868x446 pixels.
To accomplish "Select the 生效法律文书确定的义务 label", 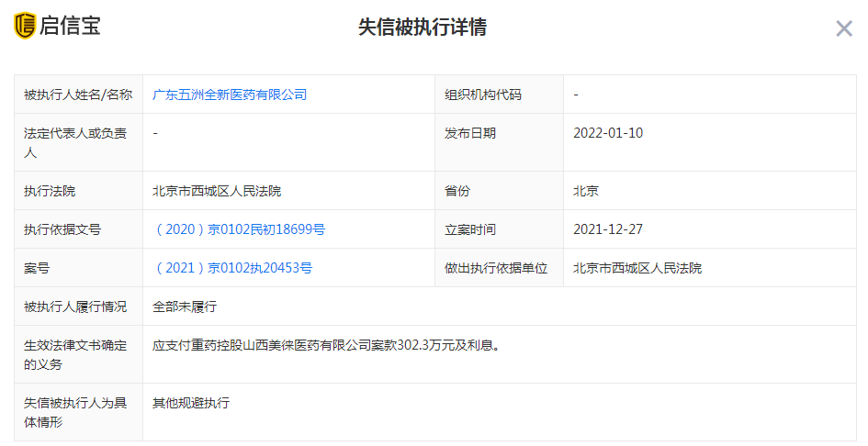I will tap(75, 355).
